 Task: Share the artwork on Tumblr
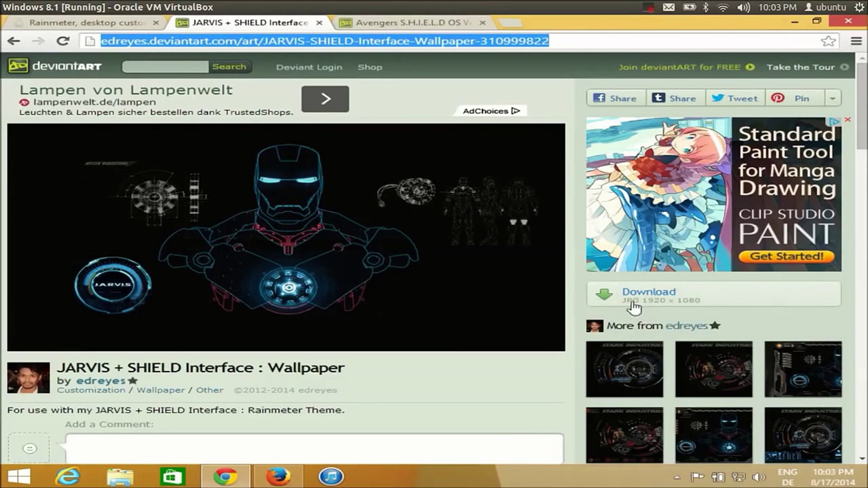coord(659,98)
